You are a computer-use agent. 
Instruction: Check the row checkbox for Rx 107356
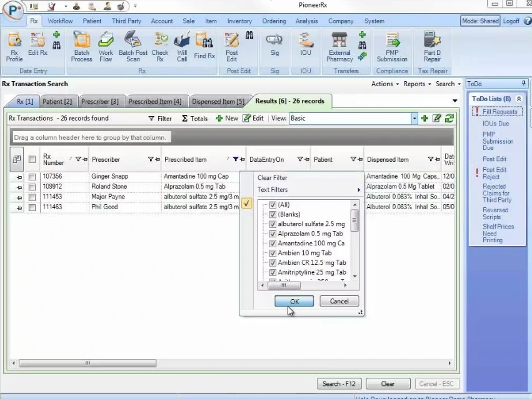coord(32,177)
